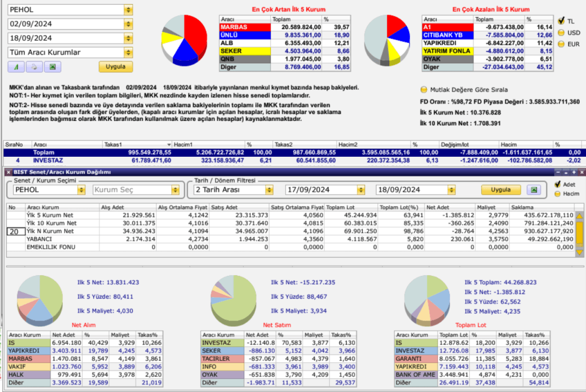Sort by Takas1 column header

(x=137, y=145)
